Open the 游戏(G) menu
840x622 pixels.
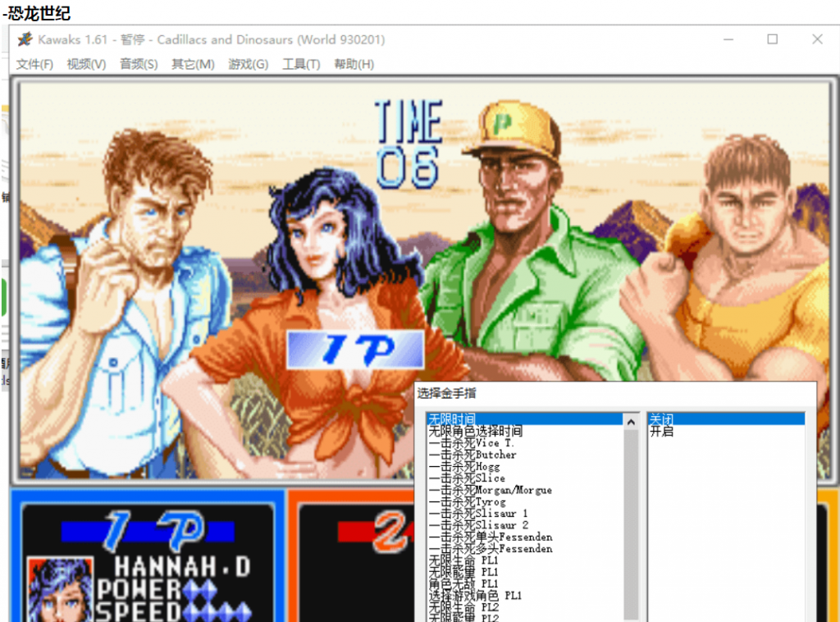pos(249,64)
